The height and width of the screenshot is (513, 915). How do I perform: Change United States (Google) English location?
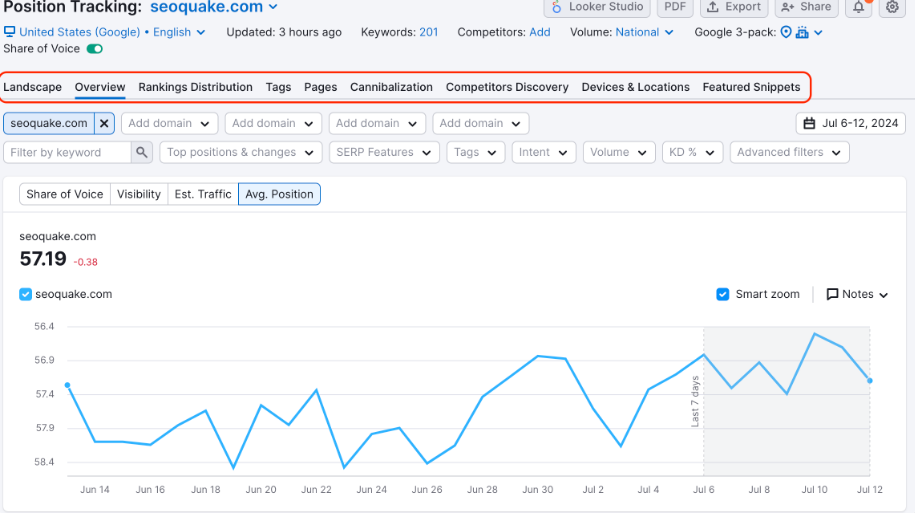click(x=111, y=32)
